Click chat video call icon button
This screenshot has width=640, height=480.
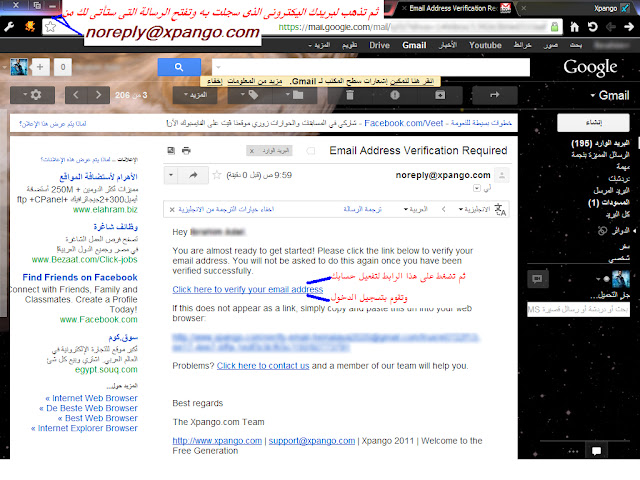click(538, 279)
